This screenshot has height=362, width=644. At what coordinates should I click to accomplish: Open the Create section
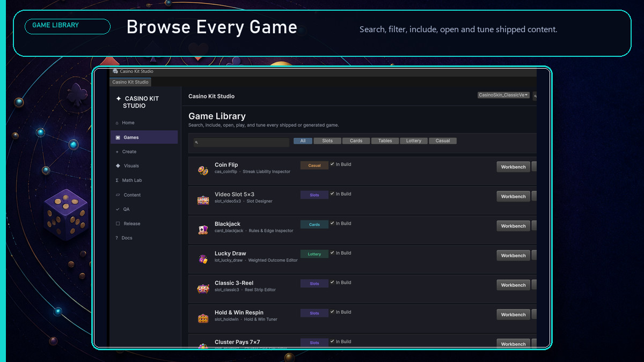tap(144, 152)
